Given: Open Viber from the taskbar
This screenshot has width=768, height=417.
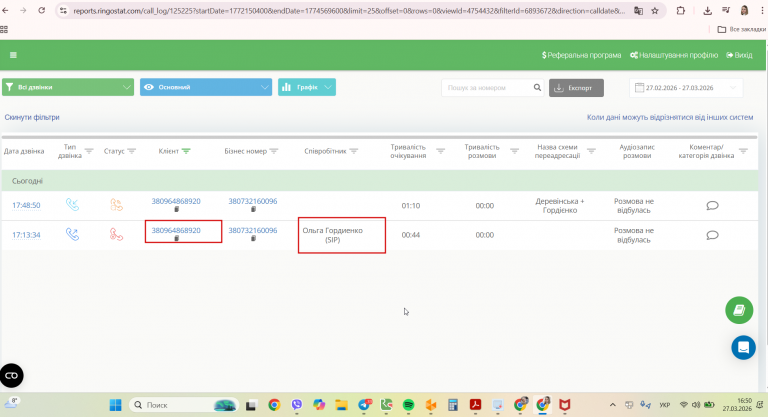Looking at the screenshot, I should [296, 405].
